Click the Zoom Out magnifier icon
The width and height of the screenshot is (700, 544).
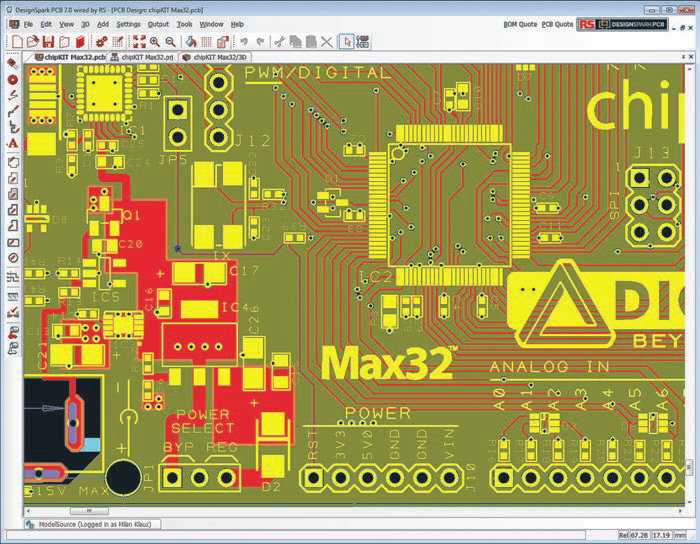[171, 42]
